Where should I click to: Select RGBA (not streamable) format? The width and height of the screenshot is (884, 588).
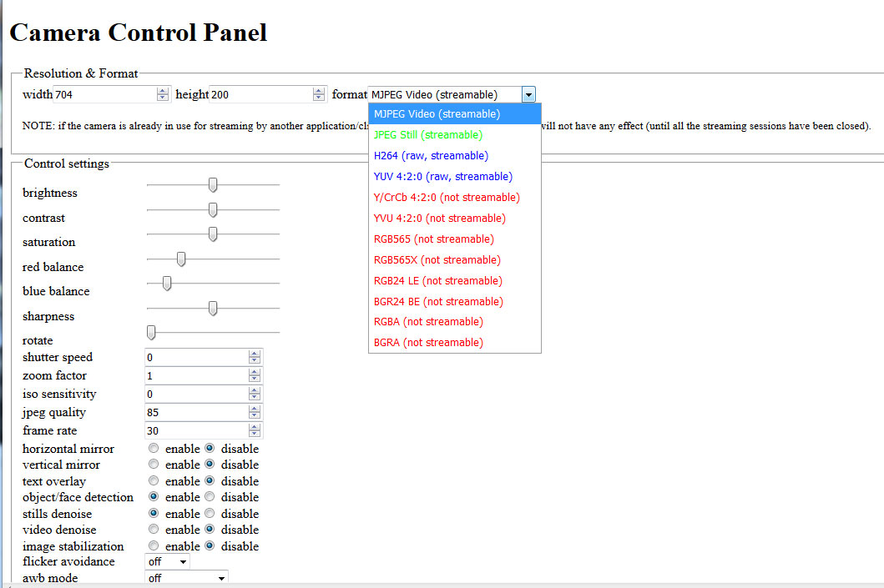coord(454,322)
